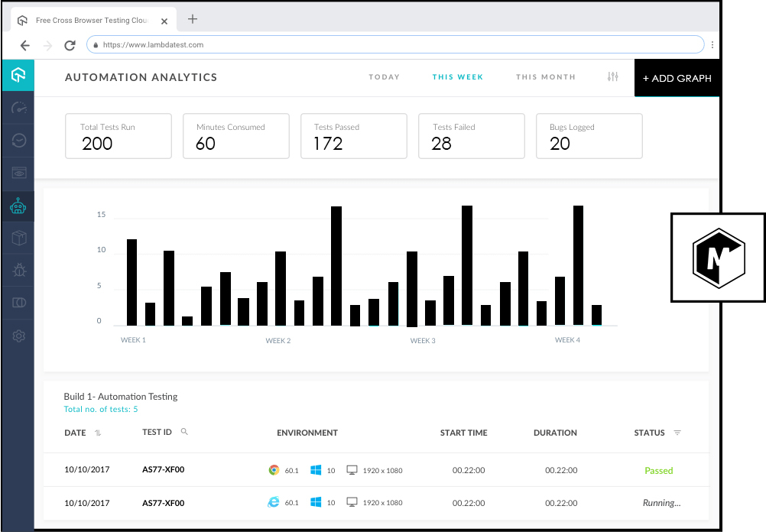Open the LambdaTest home via sidebar logo
Screen dimensions: 766x532
(17, 75)
